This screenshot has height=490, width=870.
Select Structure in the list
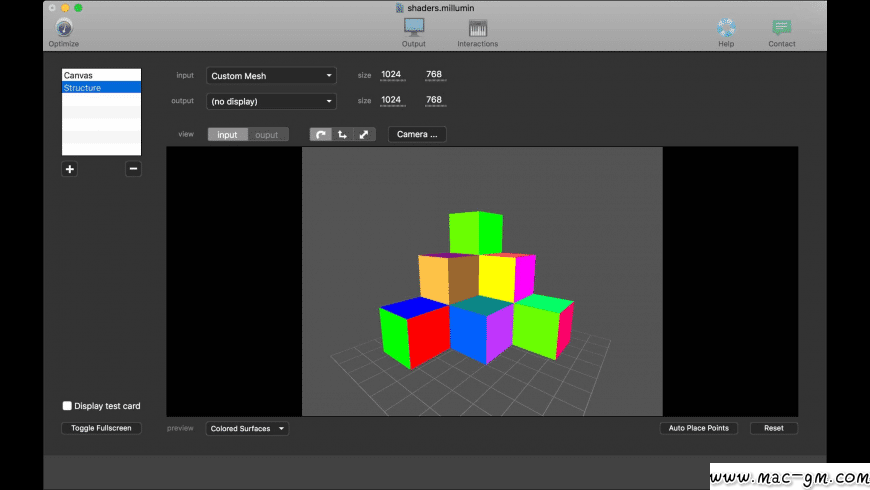click(x=101, y=88)
